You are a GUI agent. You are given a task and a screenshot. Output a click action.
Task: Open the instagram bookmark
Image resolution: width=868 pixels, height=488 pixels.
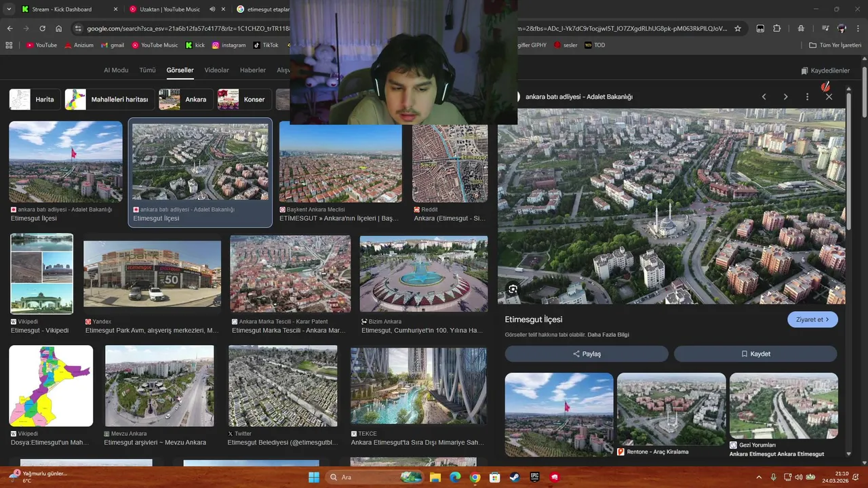[229, 45]
